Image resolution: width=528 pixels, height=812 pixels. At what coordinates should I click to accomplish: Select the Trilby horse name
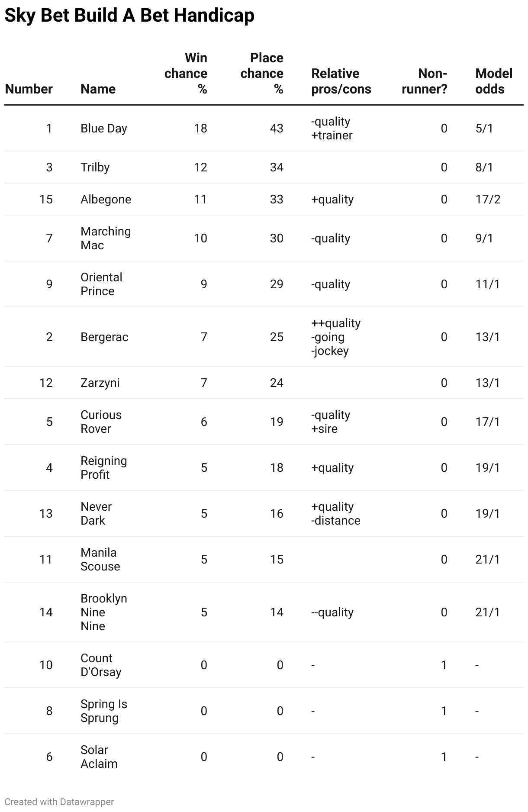click(x=95, y=168)
